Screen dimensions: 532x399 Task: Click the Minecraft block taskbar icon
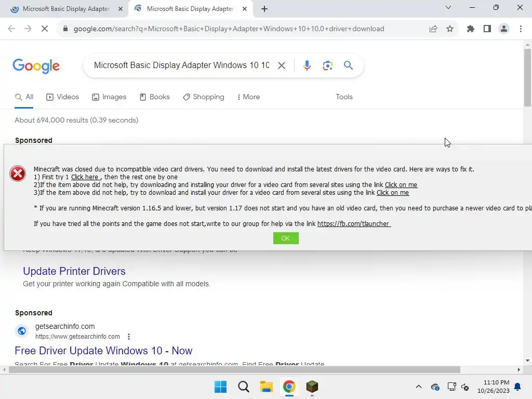tap(312, 387)
